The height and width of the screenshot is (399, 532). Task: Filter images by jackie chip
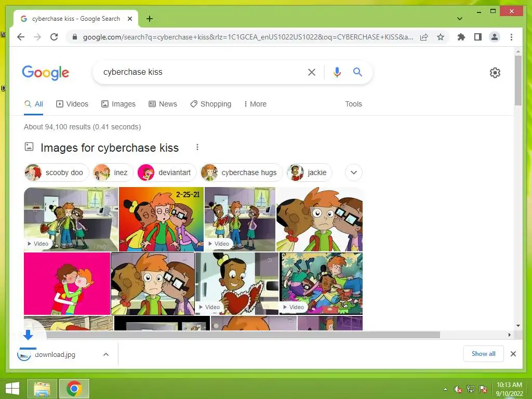(309, 172)
